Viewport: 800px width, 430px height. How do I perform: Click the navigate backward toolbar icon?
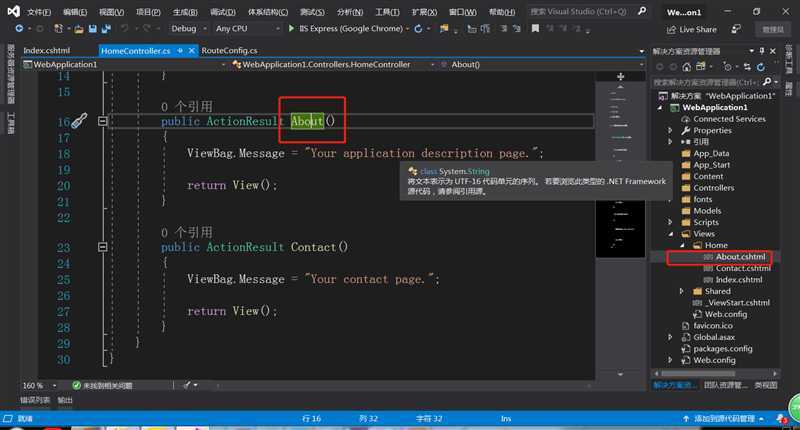tap(19, 29)
